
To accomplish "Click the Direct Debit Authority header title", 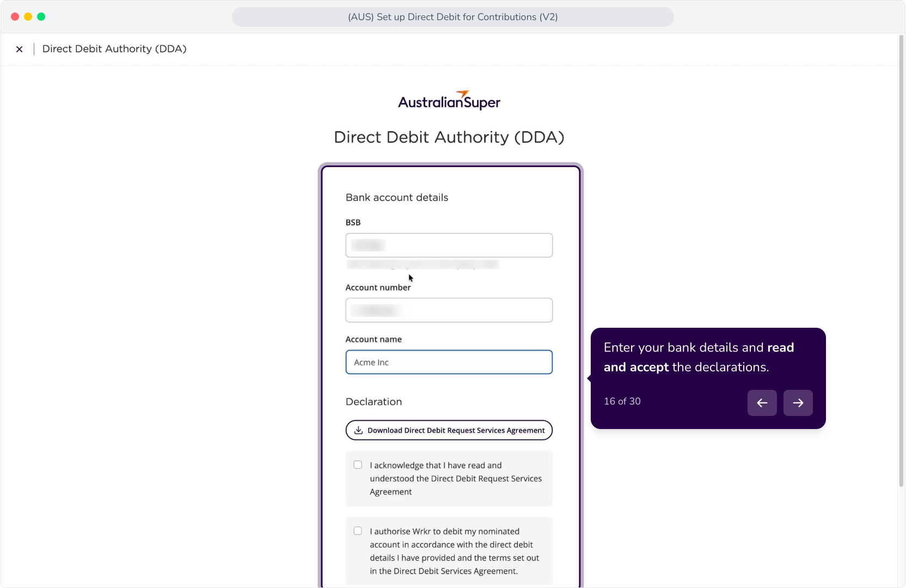I will point(114,49).
